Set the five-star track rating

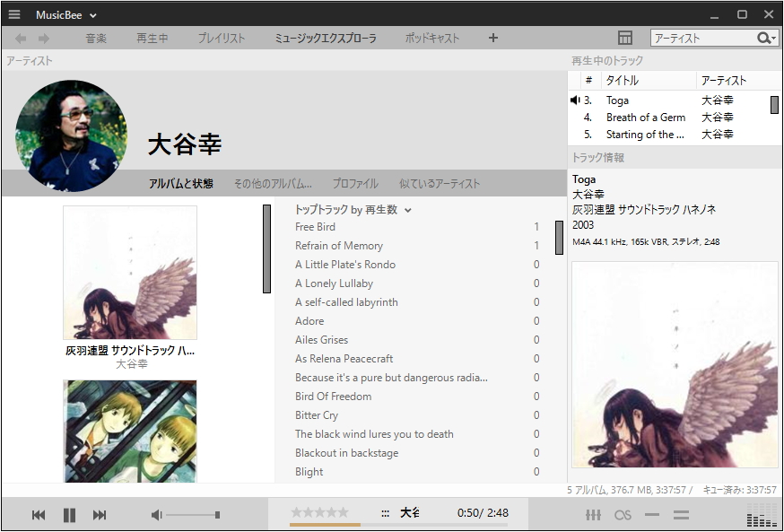click(320, 512)
